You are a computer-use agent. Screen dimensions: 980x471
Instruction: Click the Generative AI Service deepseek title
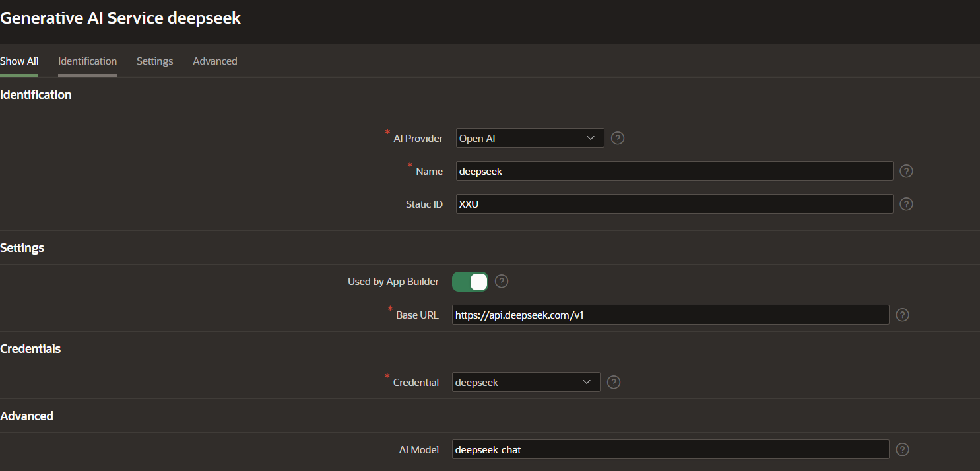tap(120, 18)
